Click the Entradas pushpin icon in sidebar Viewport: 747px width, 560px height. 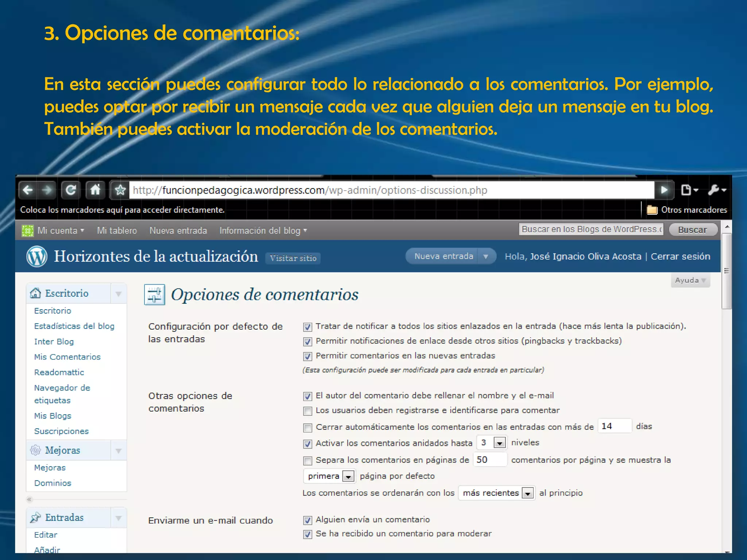click(x=35, y=517)
